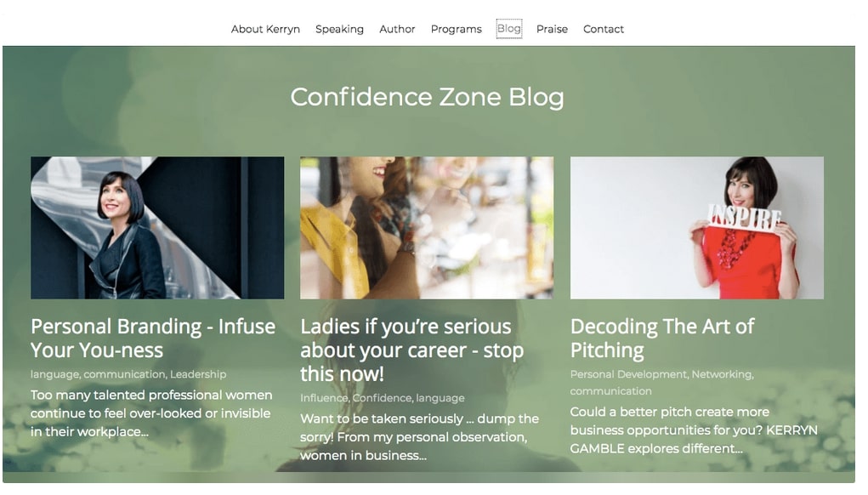Open the "Confidence" tag filter
868x495 pixels.
click(382, 398)
